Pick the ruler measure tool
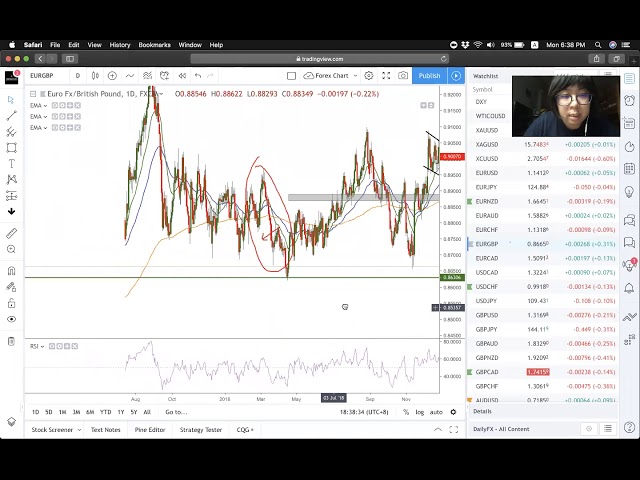 point(11,233)
